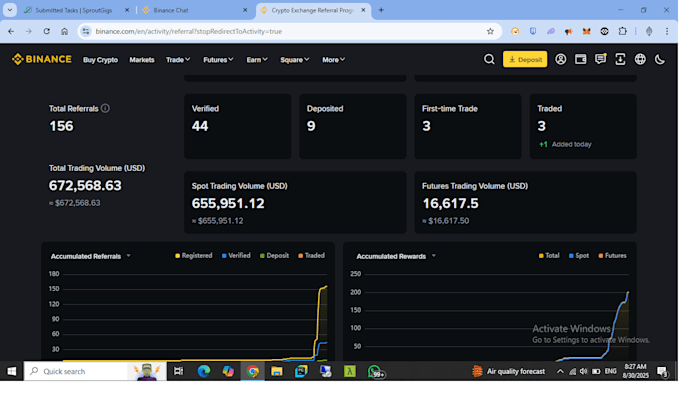Click the address bar URL

[189, 31]
